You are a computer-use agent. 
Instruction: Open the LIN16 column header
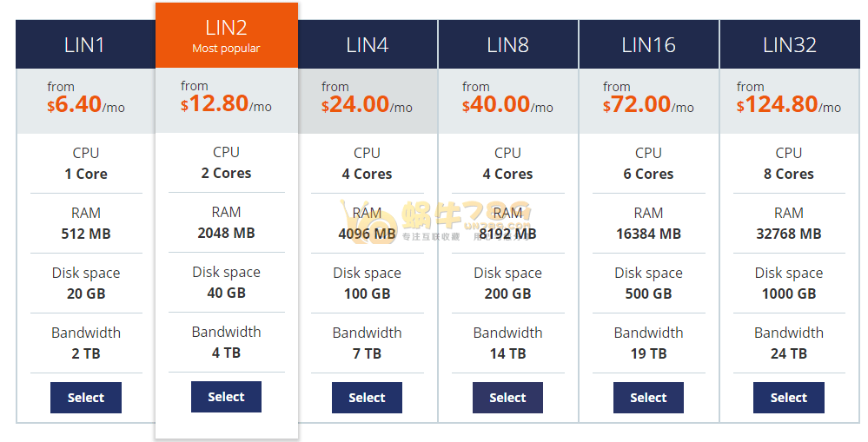coord(649,44)
